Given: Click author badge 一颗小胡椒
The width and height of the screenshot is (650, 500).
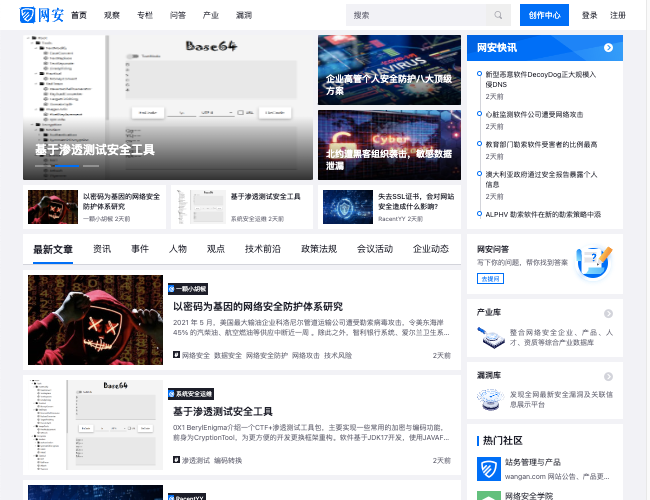Looking at the screenshot, I should [x=188, y=289].
